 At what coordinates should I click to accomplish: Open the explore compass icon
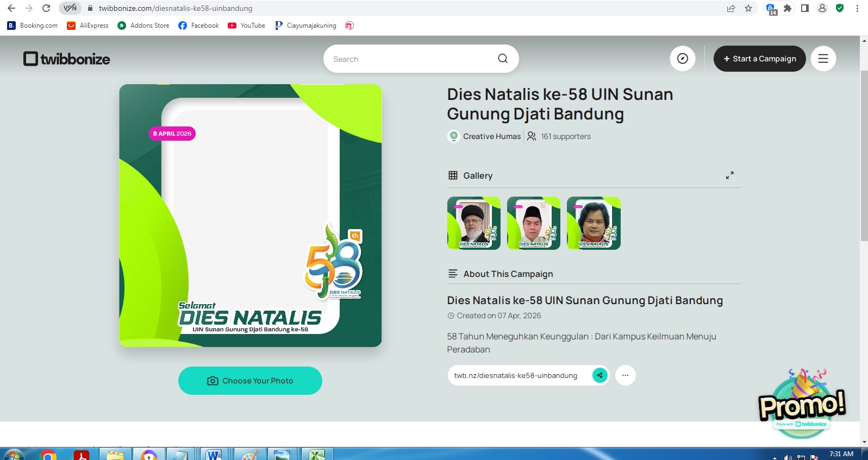(x=683, y=59)
